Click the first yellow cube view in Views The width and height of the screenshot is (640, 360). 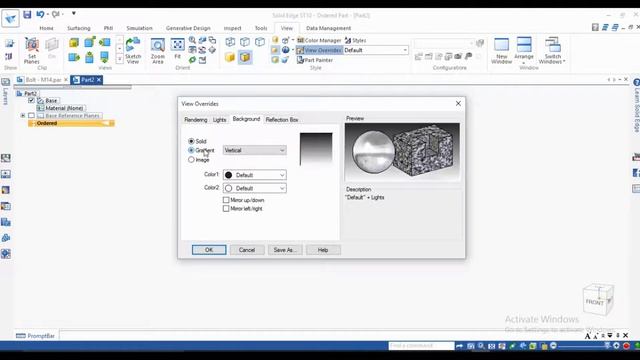[74, 42]
